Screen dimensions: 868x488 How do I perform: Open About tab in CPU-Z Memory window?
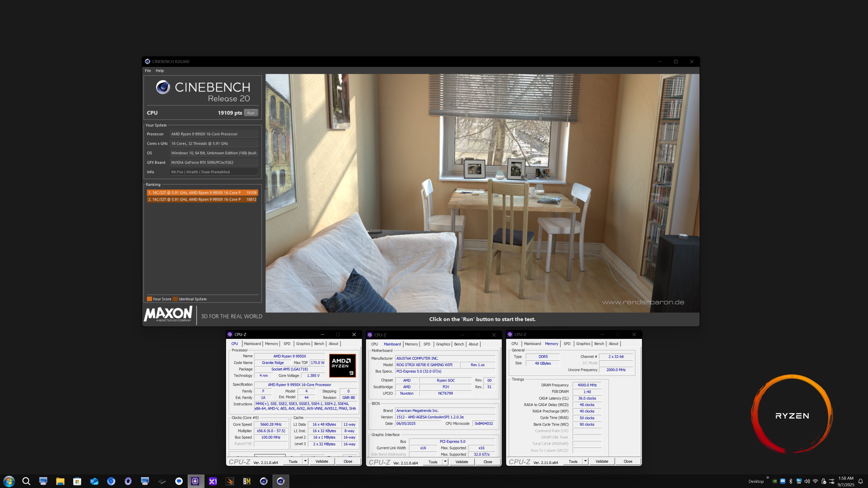tap(614, 343)
